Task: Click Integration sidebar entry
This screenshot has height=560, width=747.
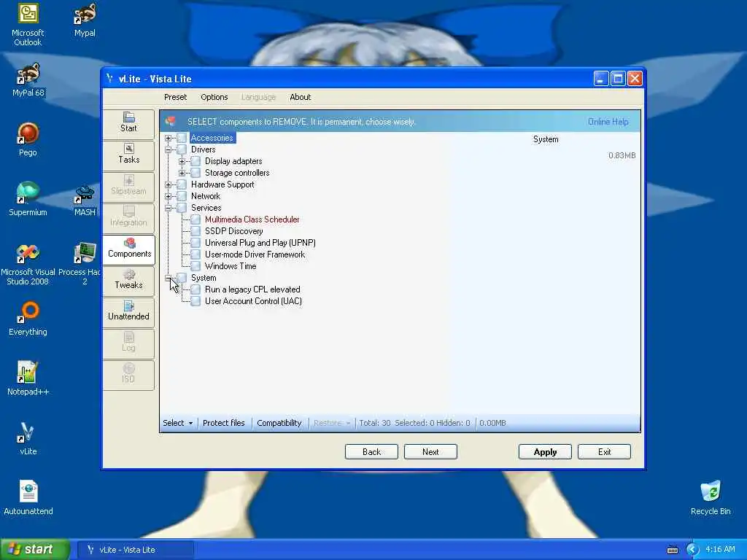Action: coord(128,217)
